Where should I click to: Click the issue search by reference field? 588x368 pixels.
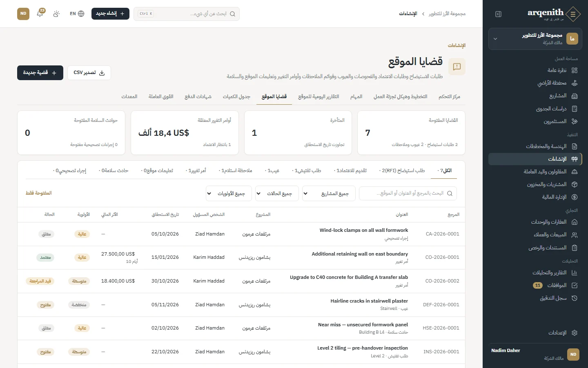pos(408,193)
